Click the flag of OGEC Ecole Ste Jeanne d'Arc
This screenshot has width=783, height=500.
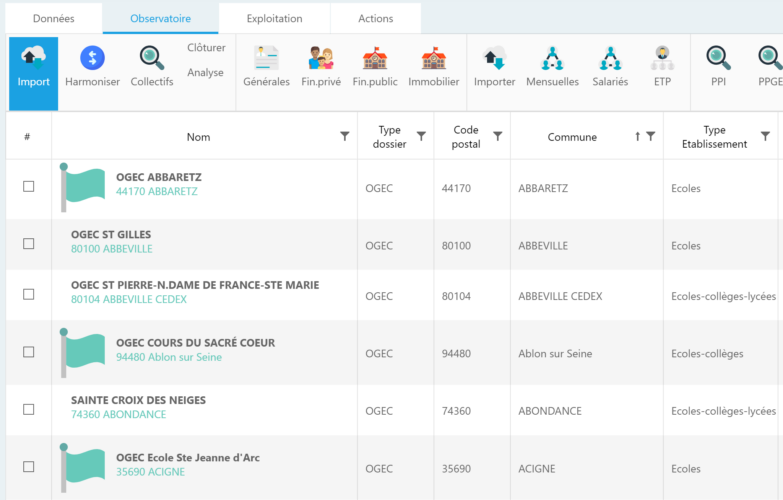tap(82, 468)
